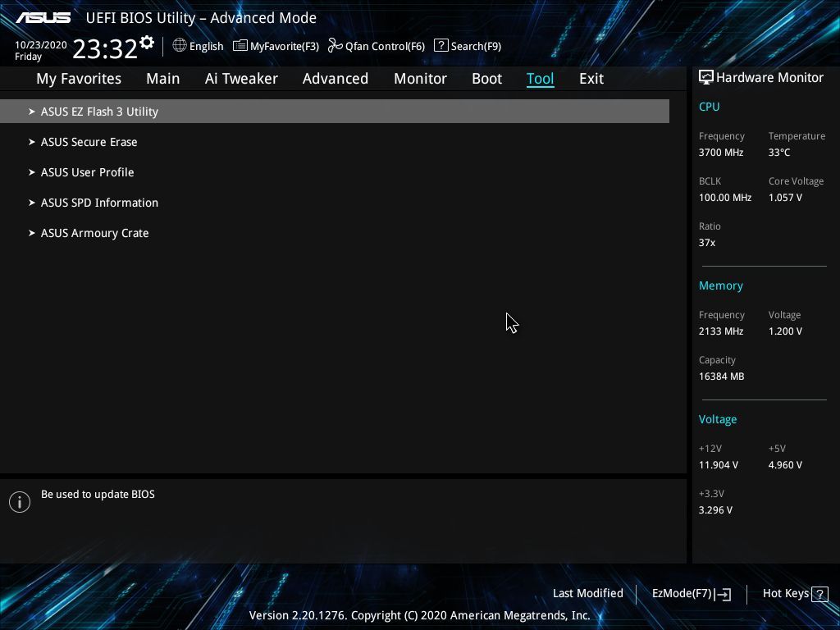
Task: Click CPU frequency 3700 MHz value
Action: (720, 153)
